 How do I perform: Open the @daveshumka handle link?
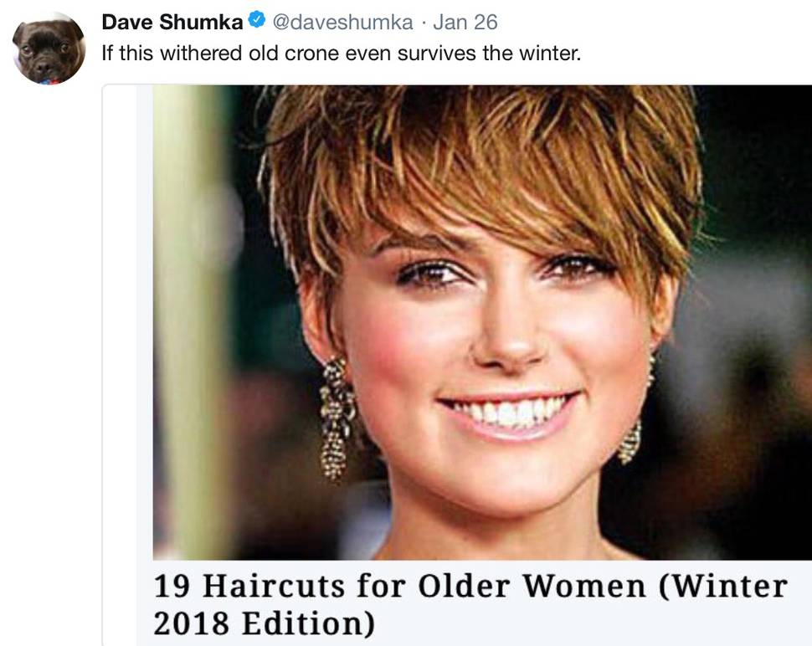(342, 23)
